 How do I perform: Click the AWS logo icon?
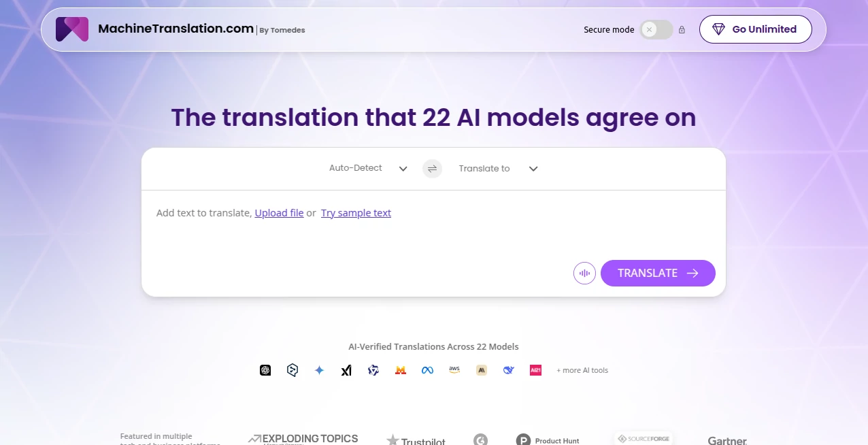454,370
